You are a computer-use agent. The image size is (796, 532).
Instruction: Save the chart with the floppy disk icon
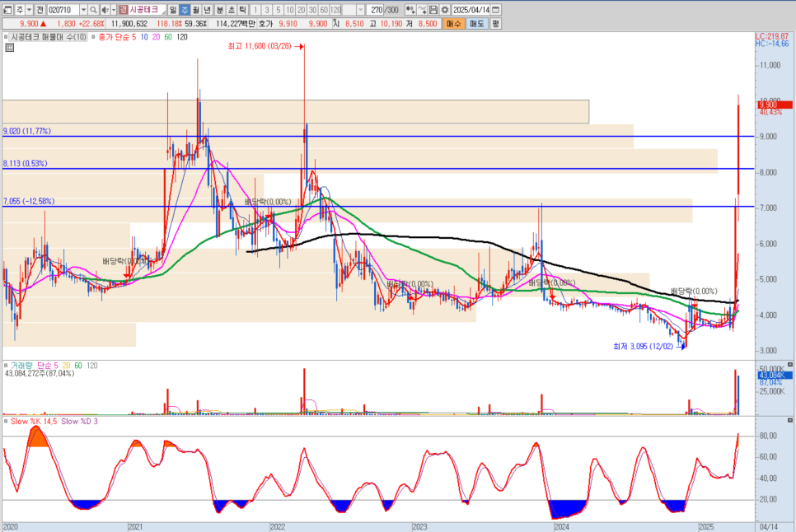click(433, 10)
